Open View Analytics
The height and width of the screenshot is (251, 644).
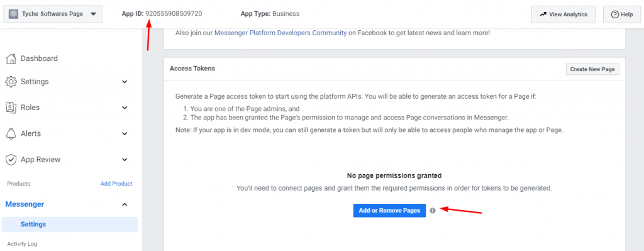[x=563, y=14]
